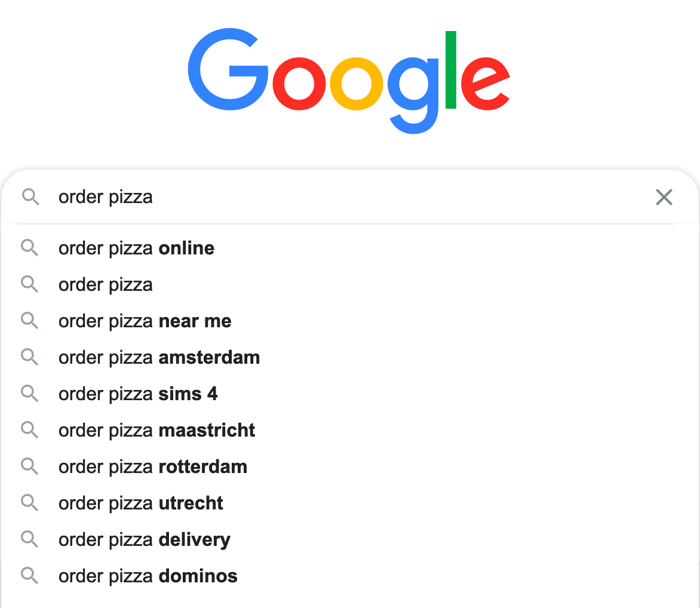Click the search icon next to 'order pizza sims 4'
The width and height of the screenshot is (700, 608).
pos(30,394)
